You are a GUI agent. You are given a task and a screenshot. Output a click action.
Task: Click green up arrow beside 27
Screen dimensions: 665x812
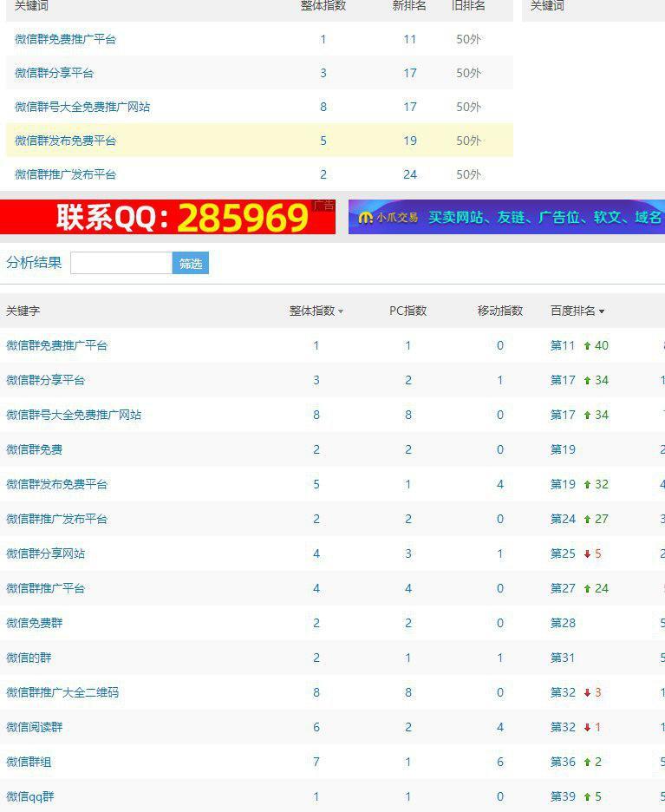587,520
